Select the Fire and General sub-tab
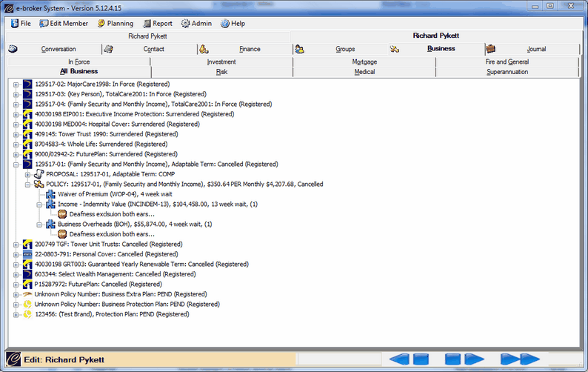This screenshot has width=588, height=372. coord(507,62)
